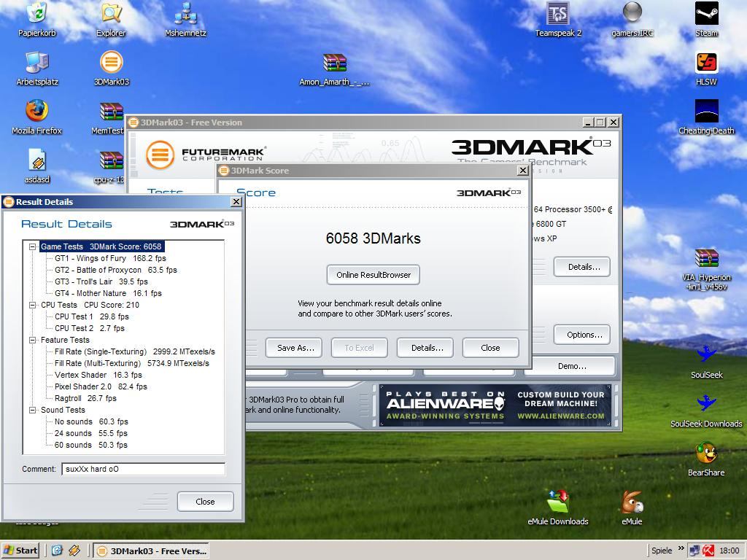This screenshot has width=747, height=560.
Task: Click the To Excel button
Action: tap(360, 348)
